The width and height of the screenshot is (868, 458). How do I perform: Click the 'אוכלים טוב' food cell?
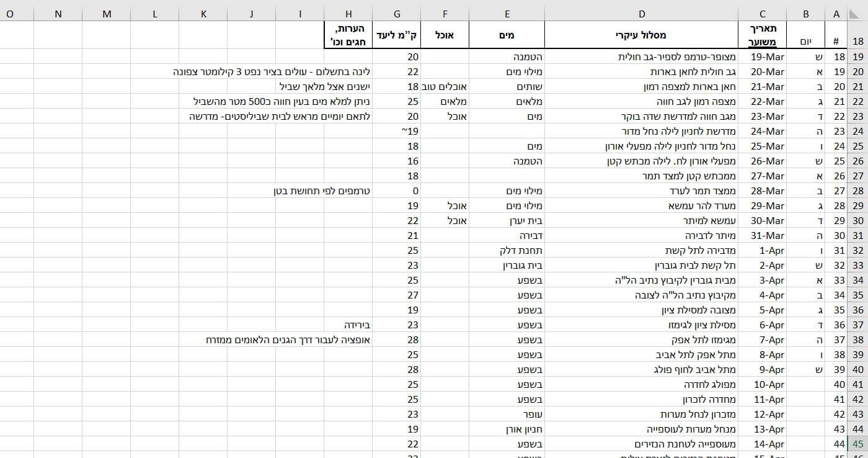point(446,86)
